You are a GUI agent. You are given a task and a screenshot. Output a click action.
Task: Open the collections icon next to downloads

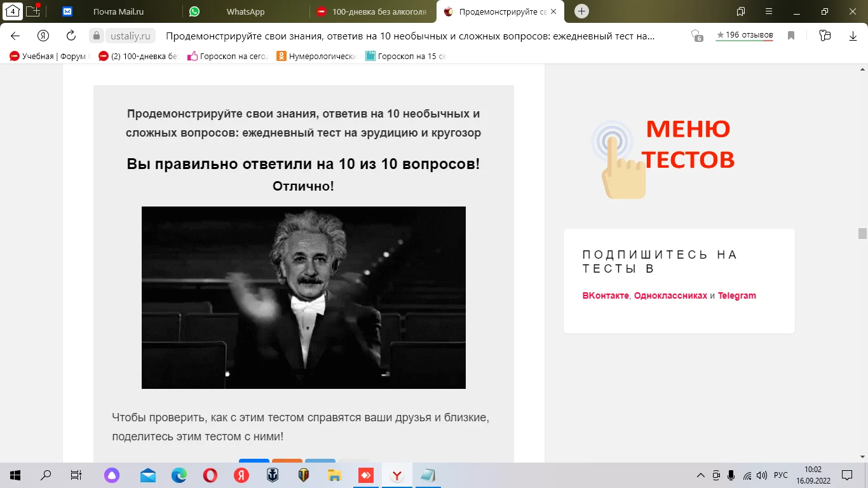coord(824,36)
